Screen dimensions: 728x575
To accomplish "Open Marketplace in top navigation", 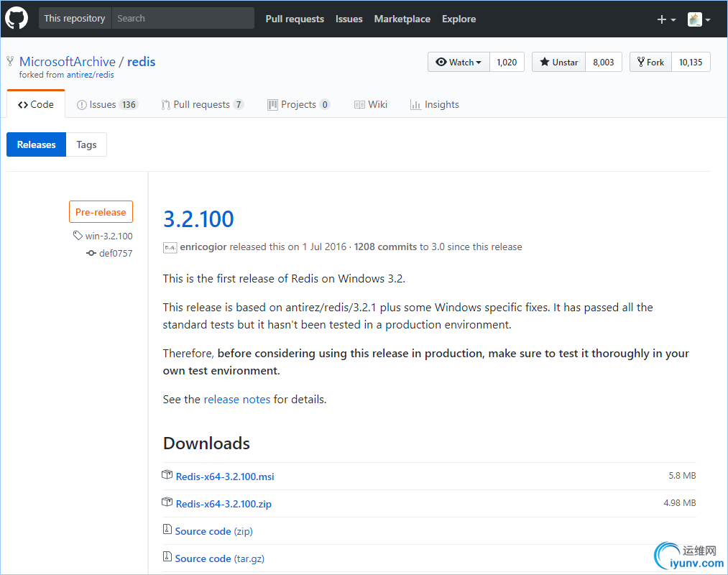I will [x=402, y=19].
